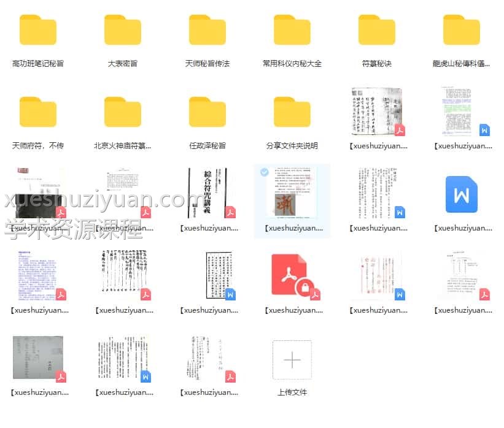Click the plus tile to upload a file
The image size is (504, 428).
point(292,359)
